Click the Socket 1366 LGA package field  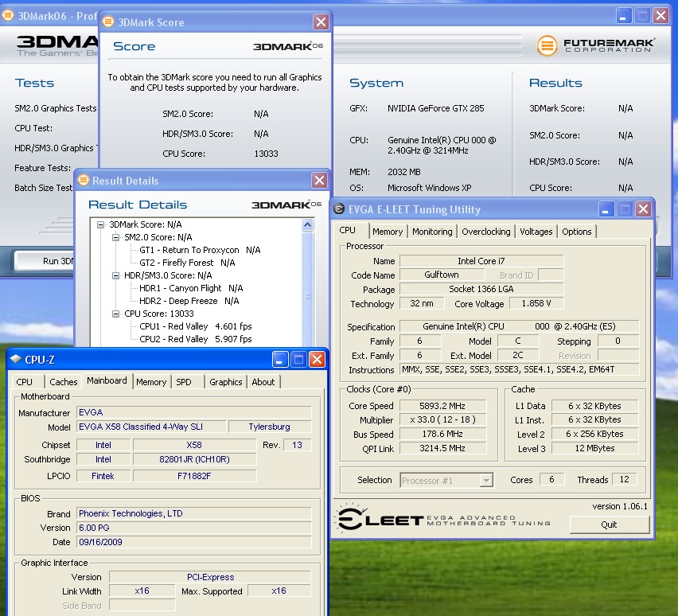481,289
